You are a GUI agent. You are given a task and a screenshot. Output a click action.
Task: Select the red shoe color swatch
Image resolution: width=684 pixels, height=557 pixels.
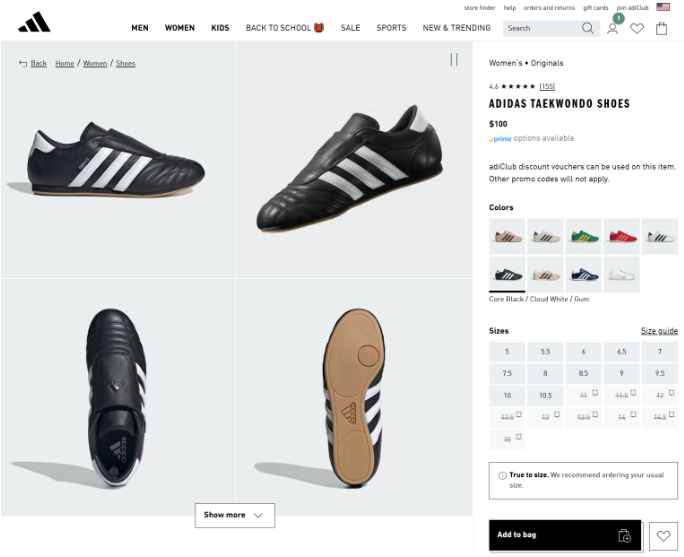click(x=622, y=236)
